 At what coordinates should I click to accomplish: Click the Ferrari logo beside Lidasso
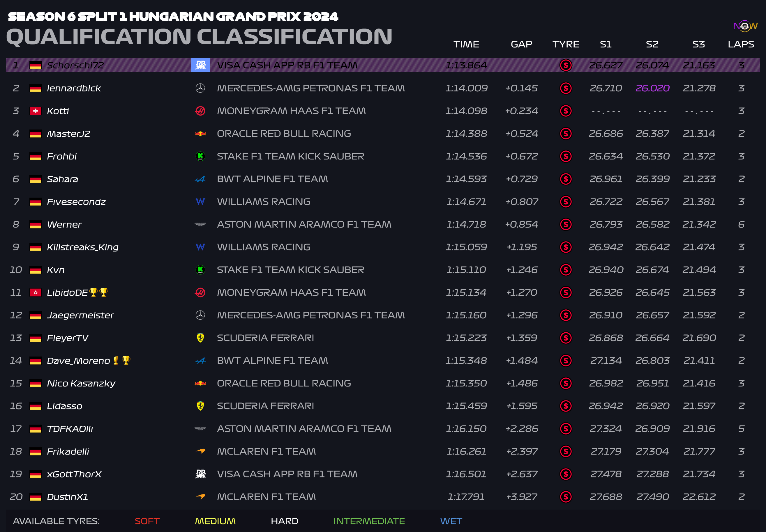[x=200, y=406]
